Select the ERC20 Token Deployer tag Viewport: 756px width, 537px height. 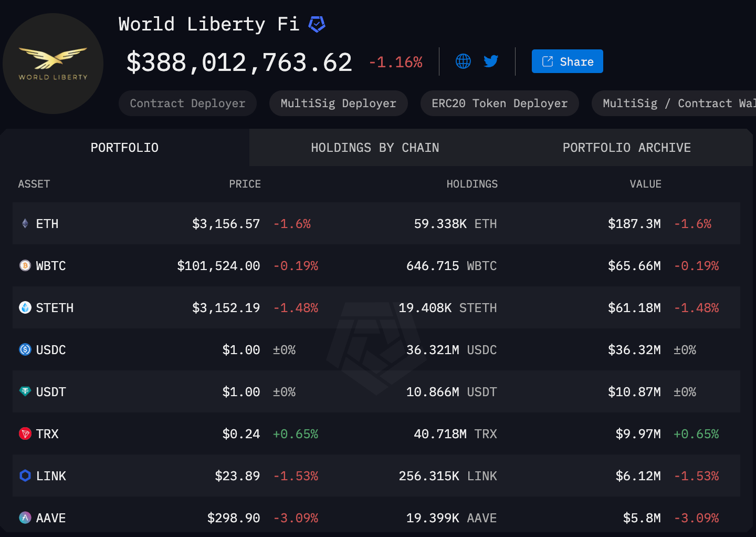pyautogui.click(x=499, y=104)
